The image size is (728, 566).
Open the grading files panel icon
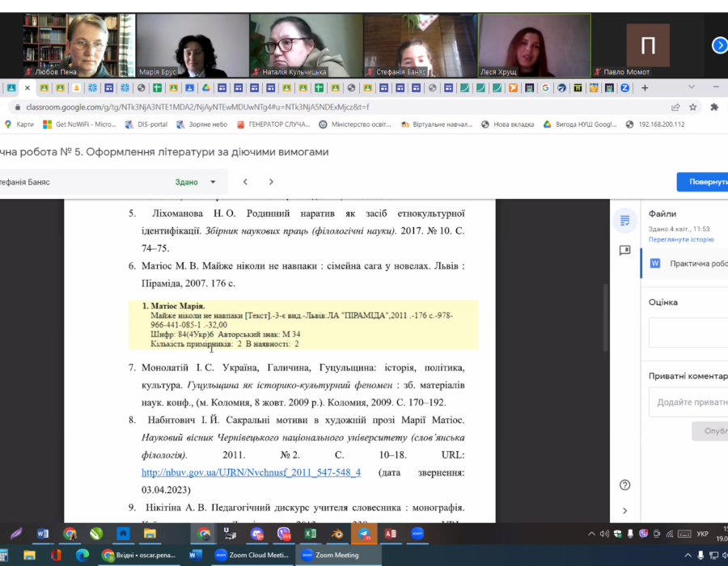click(x=624, y=221)
